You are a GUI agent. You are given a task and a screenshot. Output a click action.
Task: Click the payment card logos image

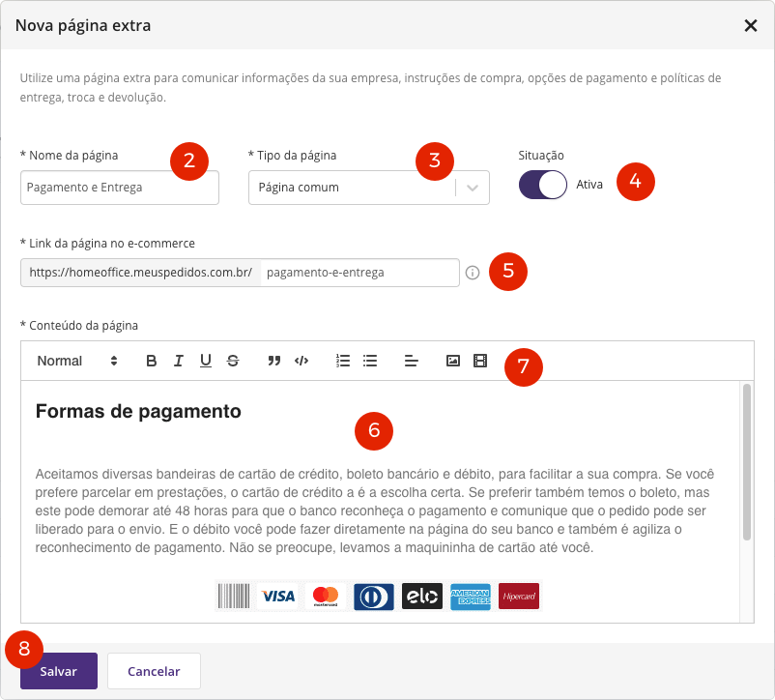point(379,597)
